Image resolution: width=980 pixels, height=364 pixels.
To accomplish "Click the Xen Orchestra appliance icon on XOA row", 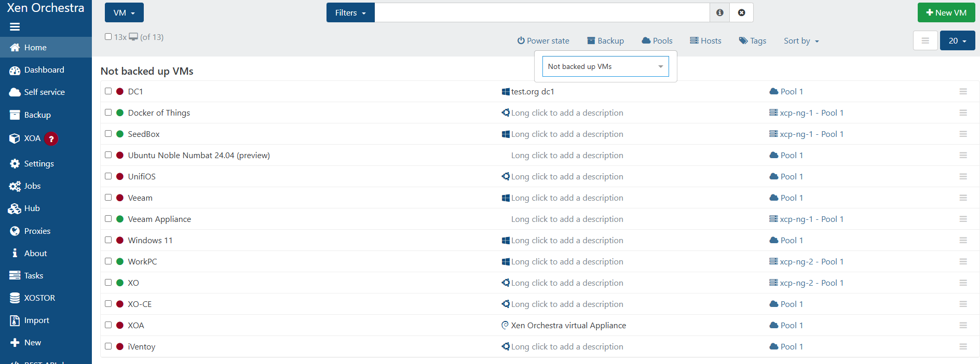I will coord(505,325).
